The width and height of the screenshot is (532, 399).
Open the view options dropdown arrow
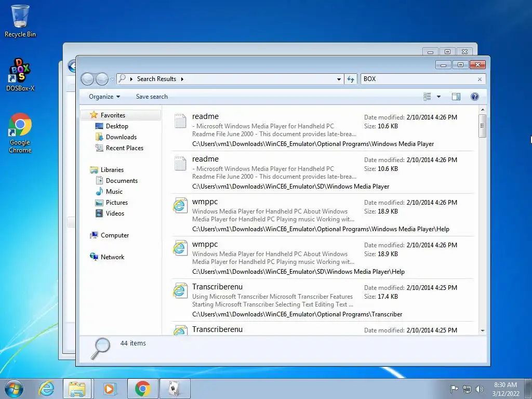point(438,97)
